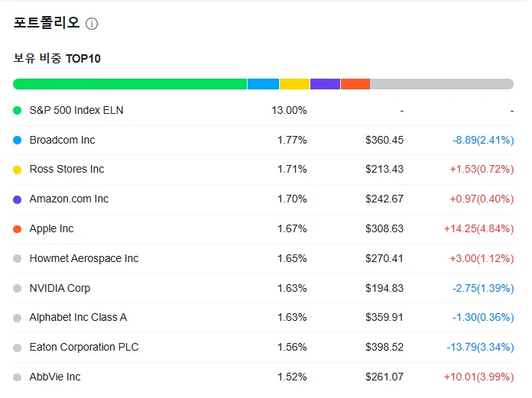The width and height of the screenshot is (532, 398).
Task: Open Apple Inc holding
Action: pyautogui.click(x=51, y=229)
